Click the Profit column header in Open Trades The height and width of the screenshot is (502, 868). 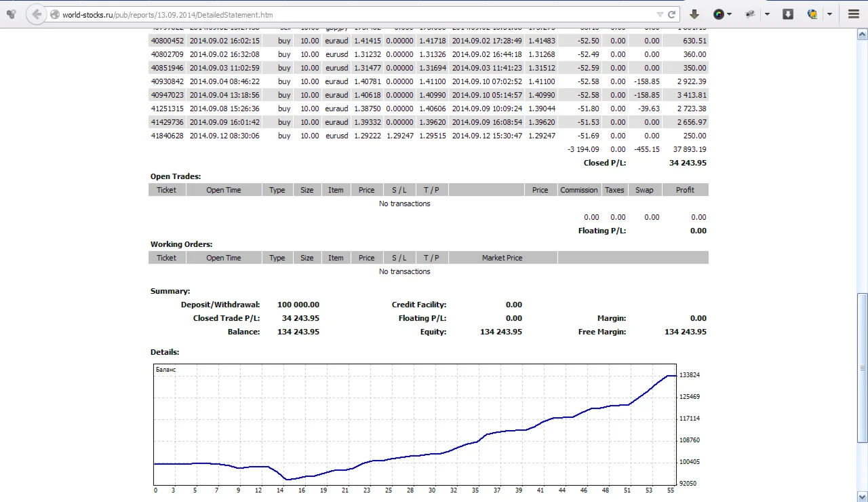click(x=684, y=190)
